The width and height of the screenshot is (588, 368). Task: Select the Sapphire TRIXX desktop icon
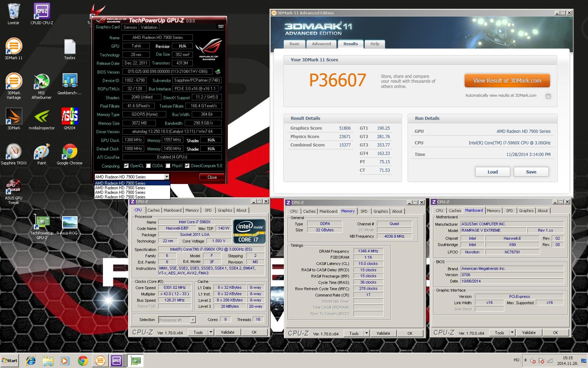tap(14, 154)
